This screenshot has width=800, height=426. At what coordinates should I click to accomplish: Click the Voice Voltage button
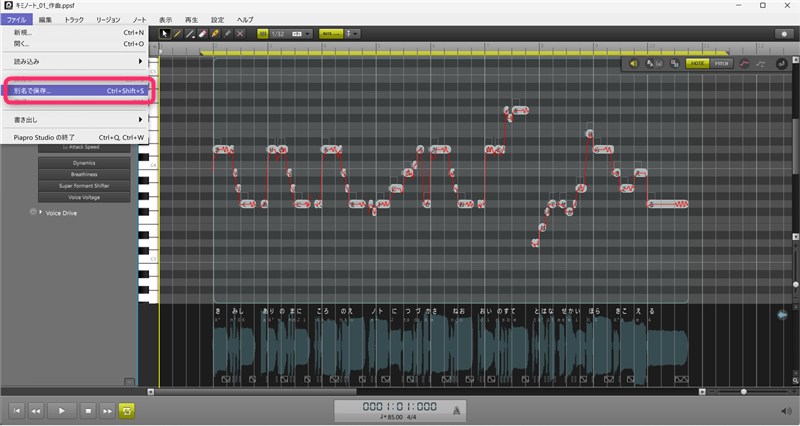click(x=84, y=197)
